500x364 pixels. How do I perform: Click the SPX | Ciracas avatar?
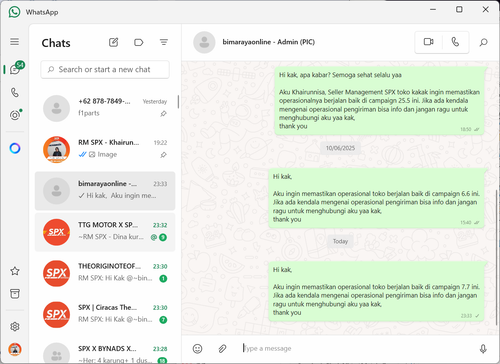point(56,315)
